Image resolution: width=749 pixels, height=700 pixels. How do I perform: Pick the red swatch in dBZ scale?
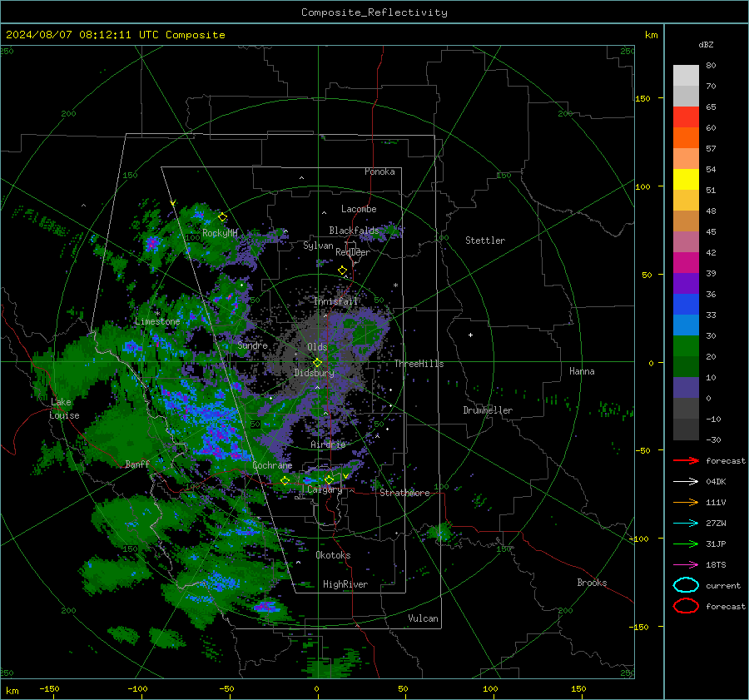tap(686, 117)
